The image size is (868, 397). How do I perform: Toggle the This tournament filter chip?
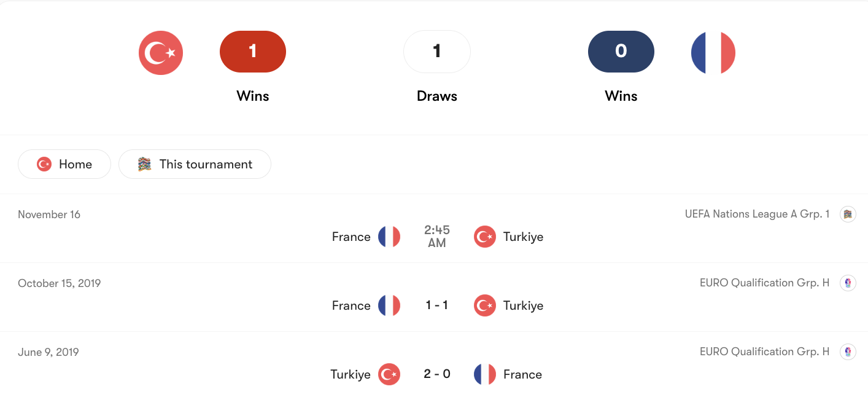pos(195,164)
